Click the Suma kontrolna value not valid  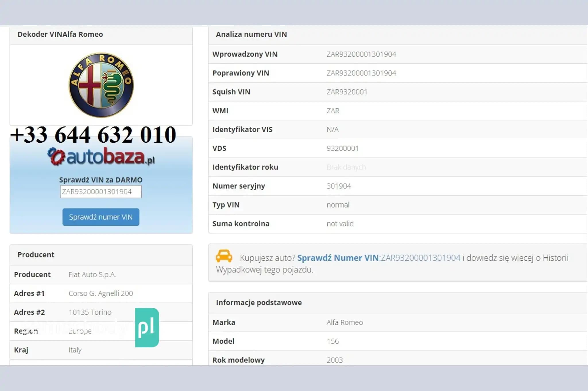pyautogui.click(x=340, y=224)
